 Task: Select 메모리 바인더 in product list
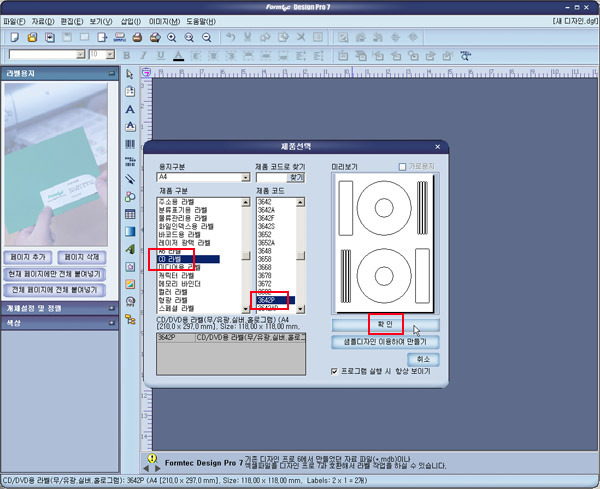pyautogui.click(x=179, y=284)
